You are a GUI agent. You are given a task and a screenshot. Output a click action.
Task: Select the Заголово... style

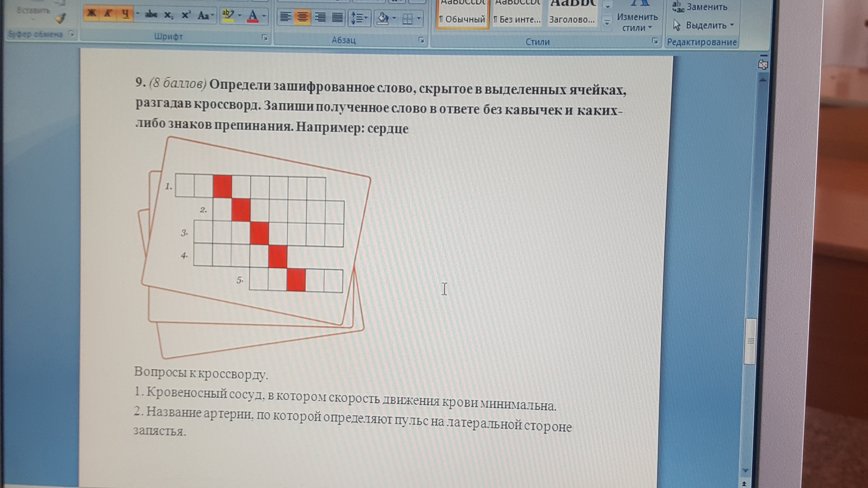point(572,14)
